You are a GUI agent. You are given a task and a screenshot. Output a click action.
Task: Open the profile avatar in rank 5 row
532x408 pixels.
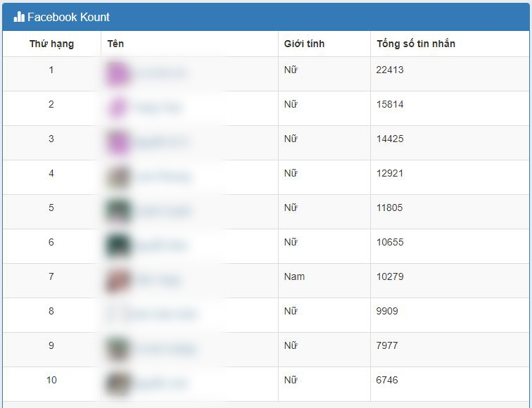[x=118, y=211]
